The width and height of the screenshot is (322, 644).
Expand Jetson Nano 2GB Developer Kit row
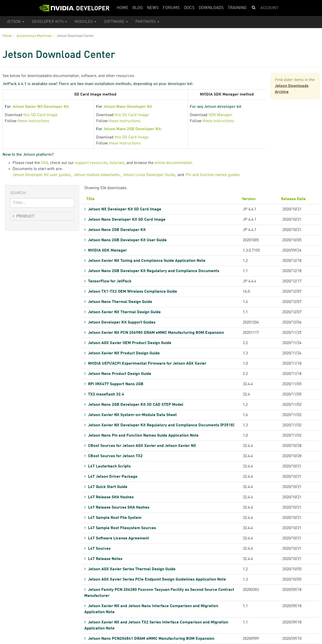click(117, 230)
